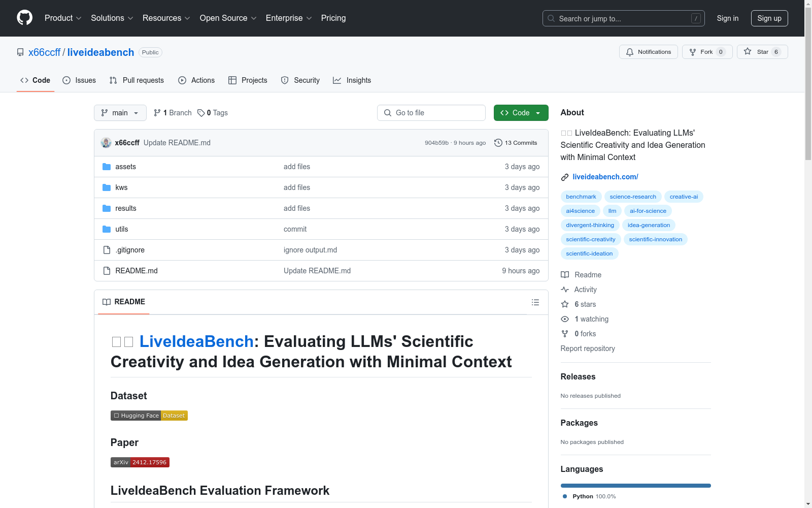The width and height of the screenshot is (812, 508).
Task: Open the liveideabench repository name link
Action: [100, 52]
